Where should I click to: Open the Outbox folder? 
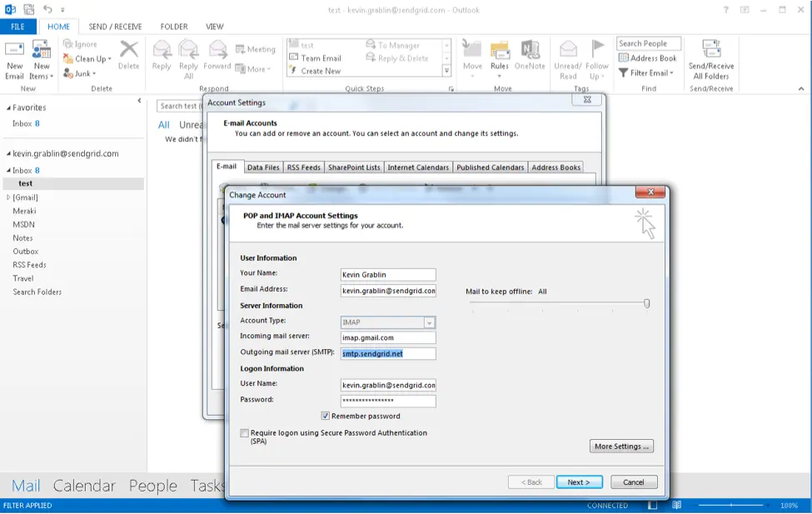(x=25, y=252)
